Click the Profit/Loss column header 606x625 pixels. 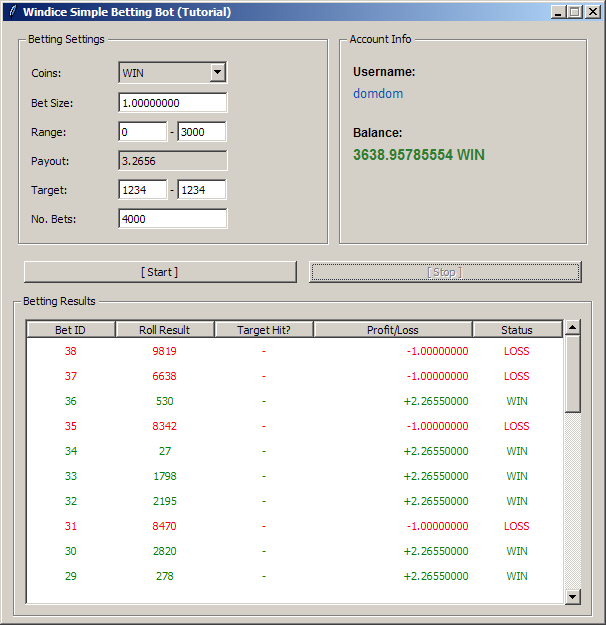pos(393,330)
